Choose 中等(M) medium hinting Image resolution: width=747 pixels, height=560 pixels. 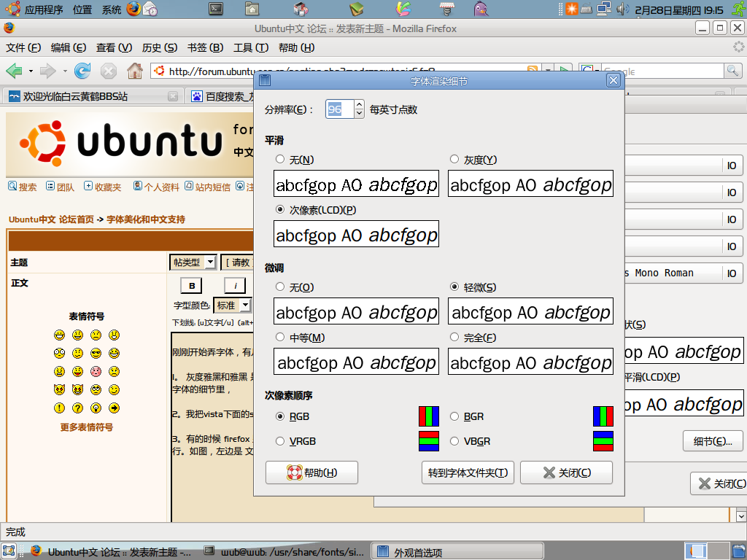(x=280, y=337)
